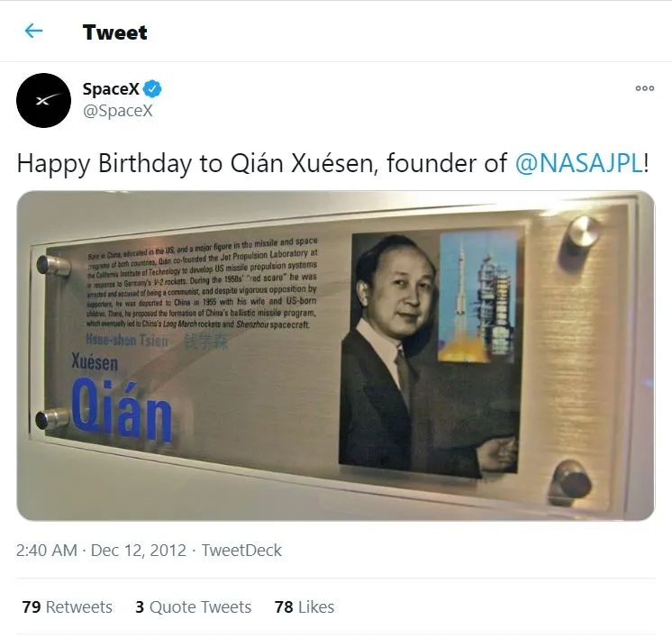The height and width of the screenshot is (638, 672).
Task: Click the Xuésen text on the plaque
Action: 95,362
